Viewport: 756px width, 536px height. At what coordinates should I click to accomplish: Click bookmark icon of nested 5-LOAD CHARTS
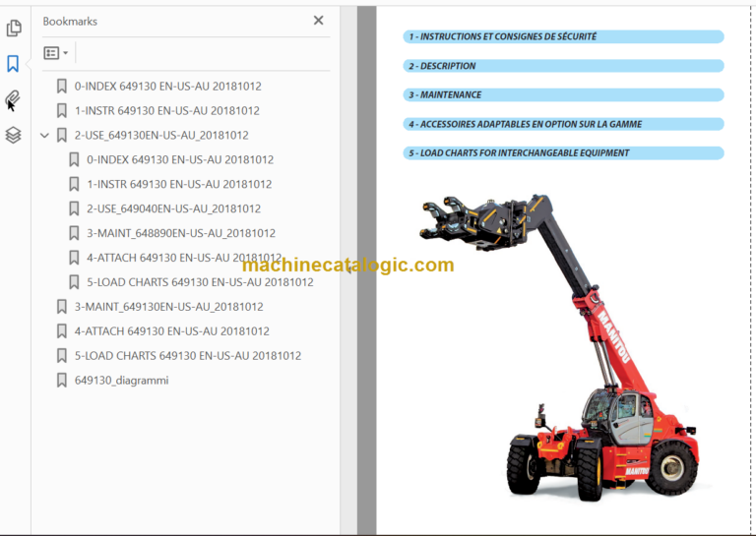pyautogui.click(x=74, y=282)
